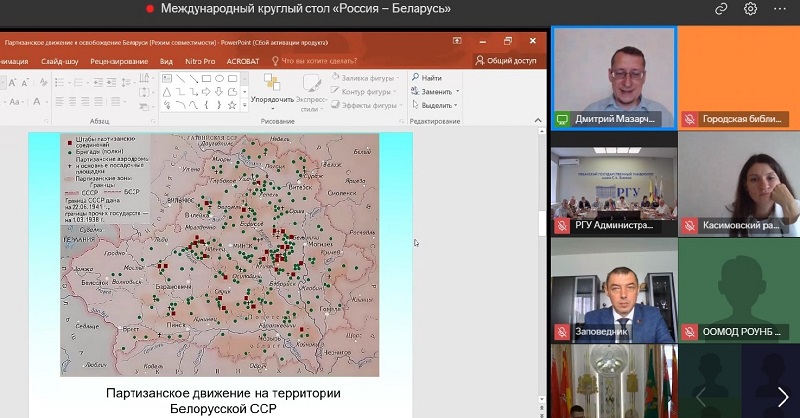The height and width of the screenshot is (418, 800).
Task: Toggle muted mic on Заповедник tile
Action: [562, 331]
